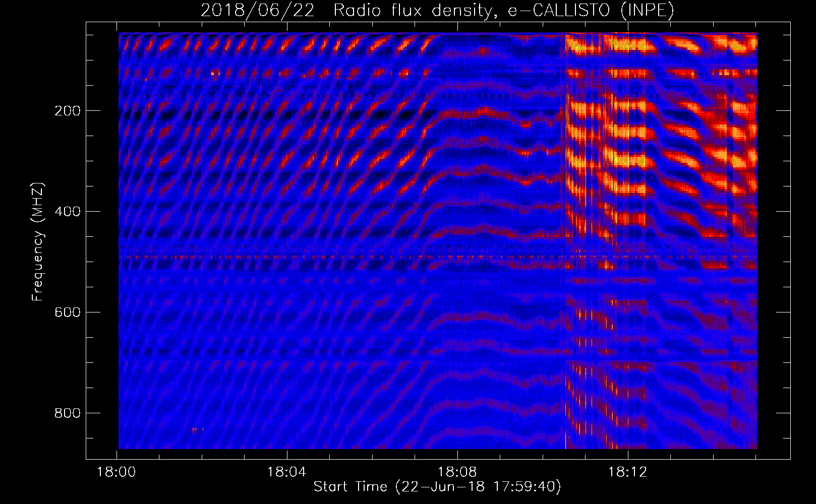Click the 'Frequency (MHZ)' axis label
816x504 pixels.
(x=38, y=242)
